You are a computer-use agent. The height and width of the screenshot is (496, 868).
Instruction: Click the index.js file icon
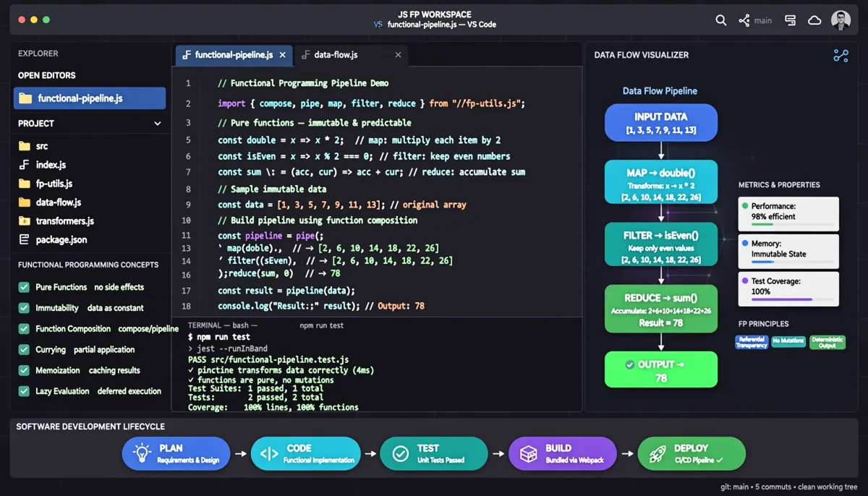(25, 165)
